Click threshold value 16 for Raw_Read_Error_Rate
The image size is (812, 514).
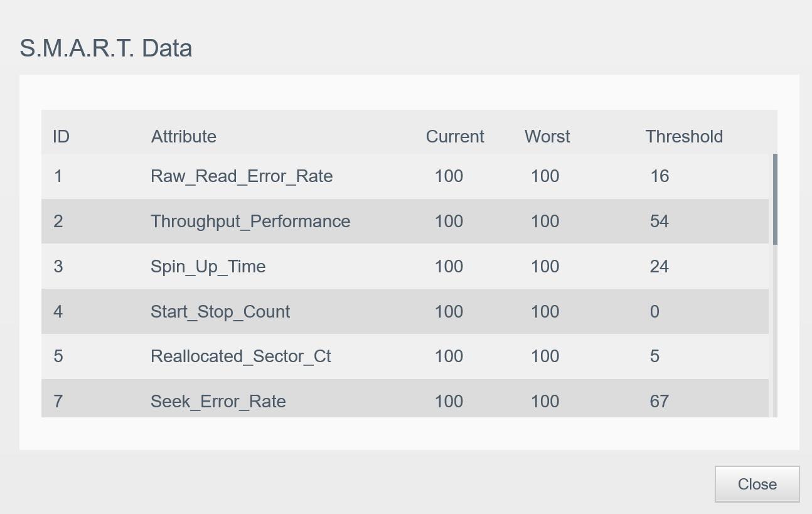(660, 176)
